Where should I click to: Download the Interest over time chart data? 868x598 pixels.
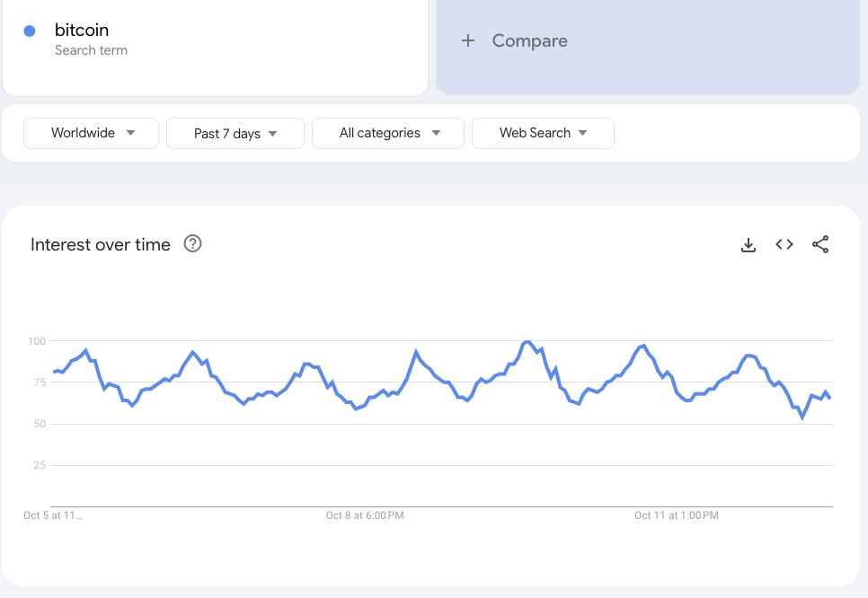pyautogui.click(x=748, y=245)
